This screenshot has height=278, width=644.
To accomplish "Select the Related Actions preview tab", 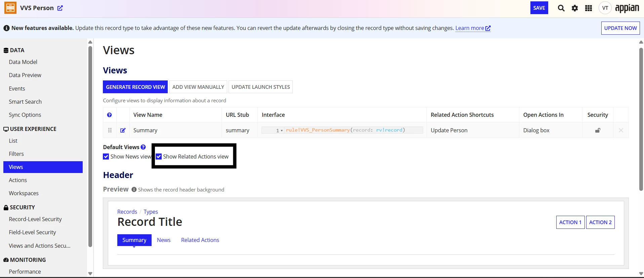I will tap(200, 240).
